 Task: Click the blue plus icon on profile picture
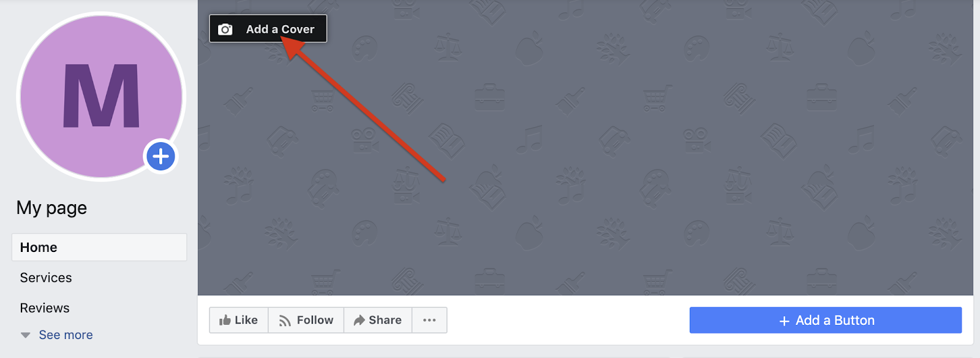point(160,156)
